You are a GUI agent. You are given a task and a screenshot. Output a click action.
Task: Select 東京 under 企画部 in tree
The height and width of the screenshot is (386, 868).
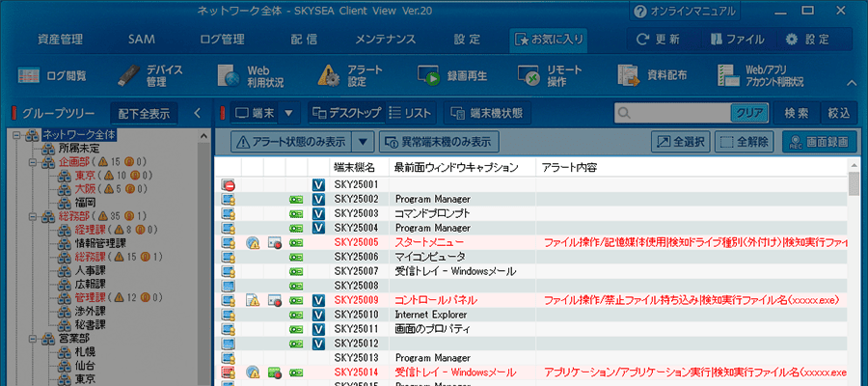coord(85,176)
